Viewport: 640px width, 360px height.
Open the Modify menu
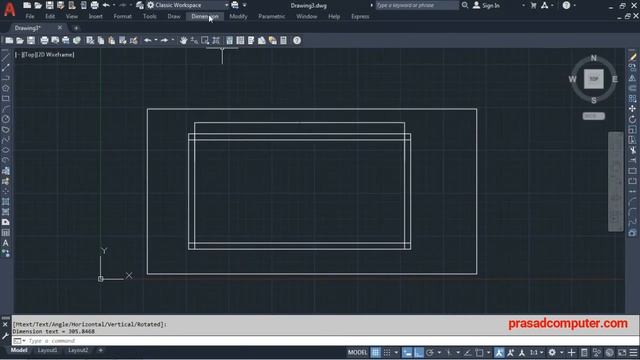pyautogui.click(x=238, y=17)
